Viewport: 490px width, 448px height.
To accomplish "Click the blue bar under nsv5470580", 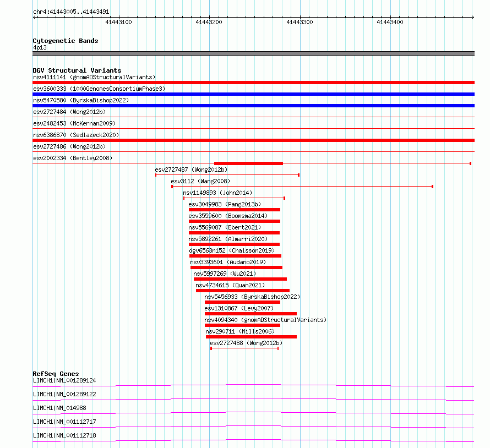I will click(x=253, y=106).
